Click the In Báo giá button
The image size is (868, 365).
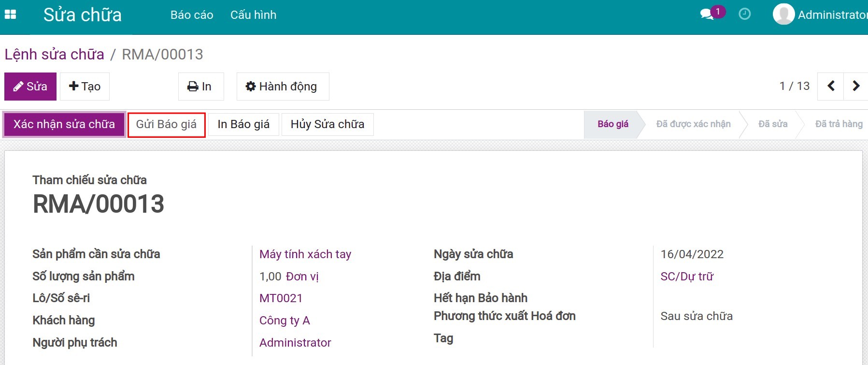click(x=243, y=124)
